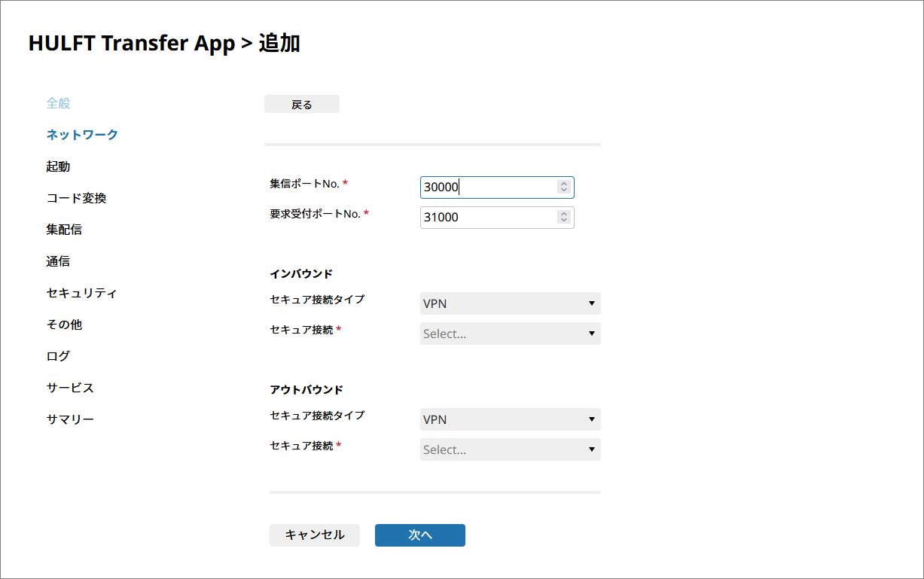Navigate to セキュリティ section

point(81,293)
